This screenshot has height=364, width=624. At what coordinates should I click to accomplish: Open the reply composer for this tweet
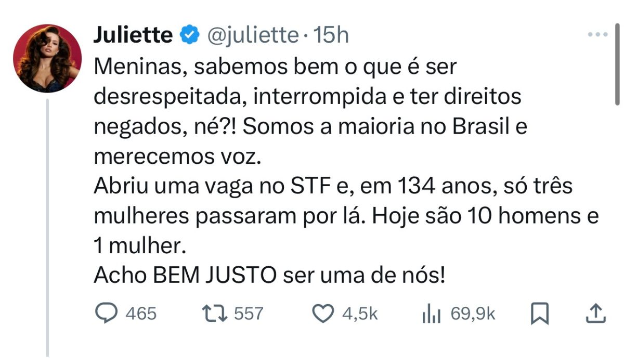(106, 313)
